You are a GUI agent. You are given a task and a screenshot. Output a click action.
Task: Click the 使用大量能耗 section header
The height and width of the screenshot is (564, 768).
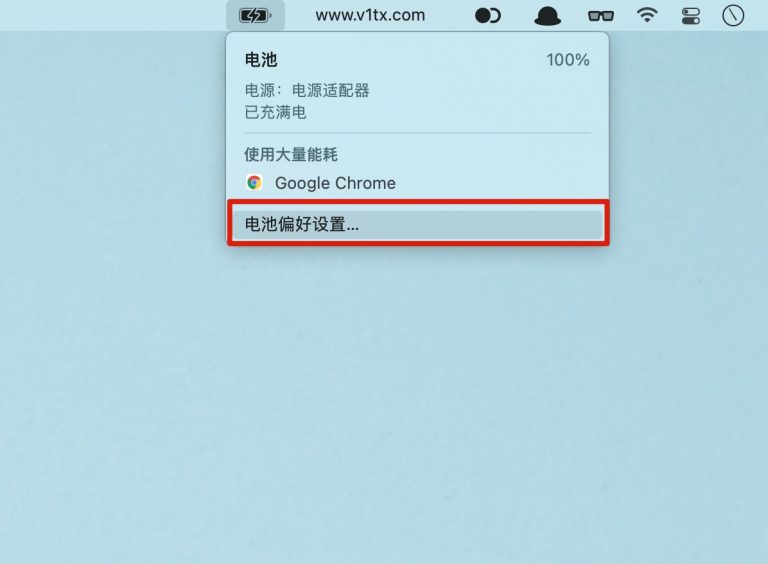(291, 155)
